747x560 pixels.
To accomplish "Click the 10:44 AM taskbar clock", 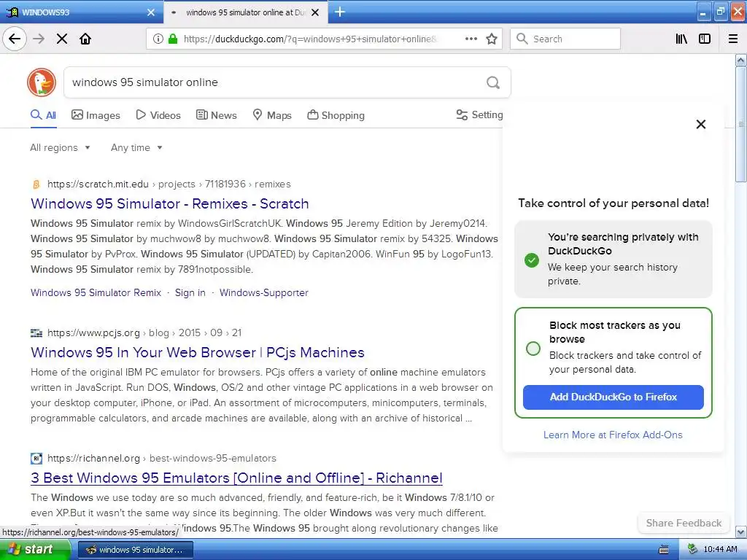I will tap(720, 550).
